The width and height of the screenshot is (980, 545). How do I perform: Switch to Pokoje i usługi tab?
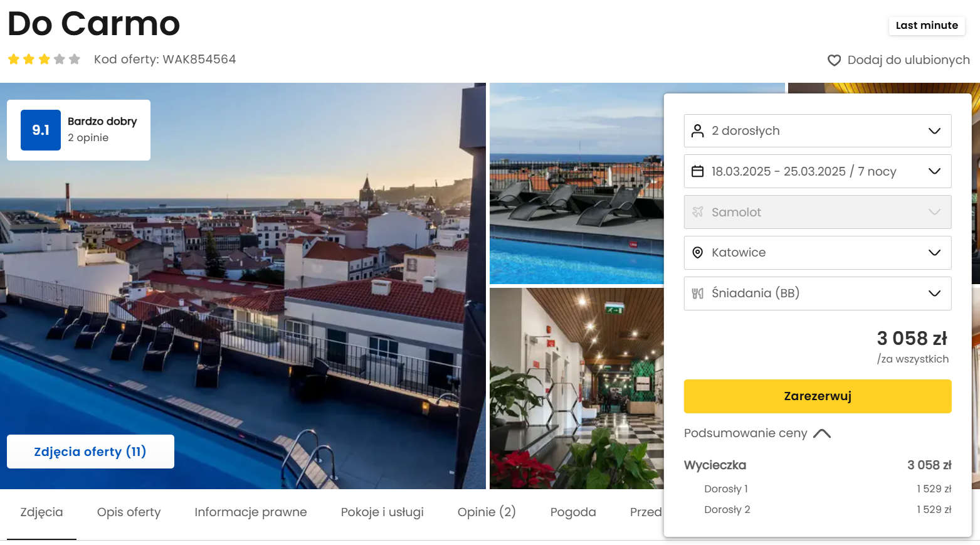click(382, 512)
